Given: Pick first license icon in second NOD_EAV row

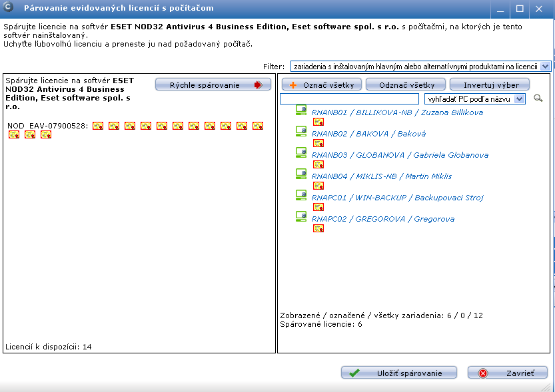Looking at the screenshot, I should (x=14, y=134).
